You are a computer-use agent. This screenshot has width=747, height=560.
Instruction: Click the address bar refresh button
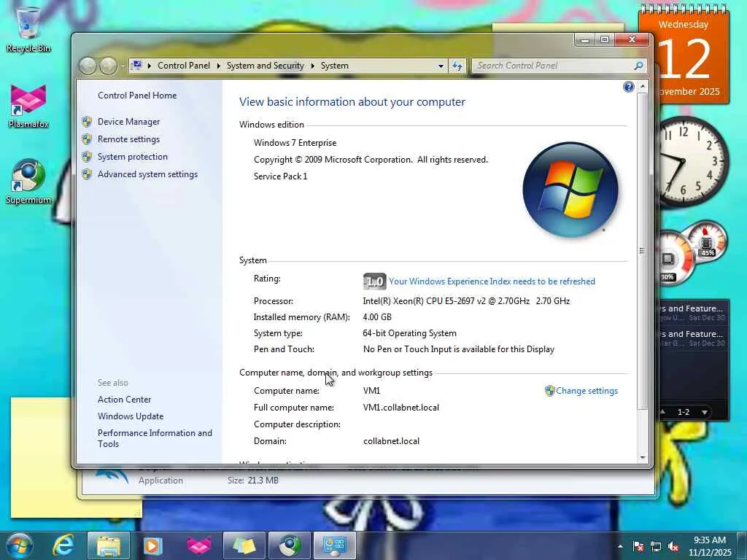[x=457, y=66]
